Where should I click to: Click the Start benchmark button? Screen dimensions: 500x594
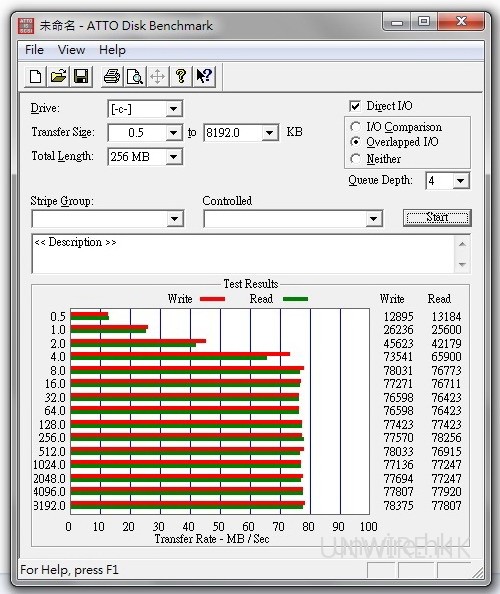coord(438,218)
